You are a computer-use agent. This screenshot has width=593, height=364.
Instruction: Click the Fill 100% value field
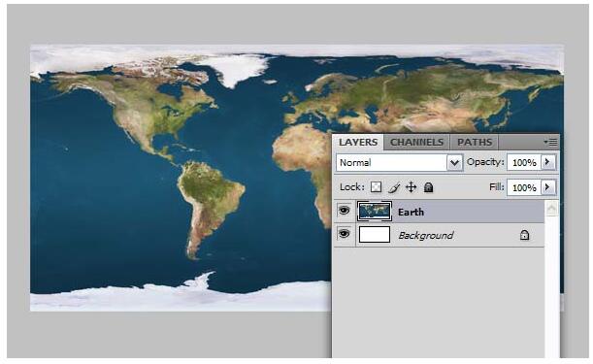coord(524,187)
